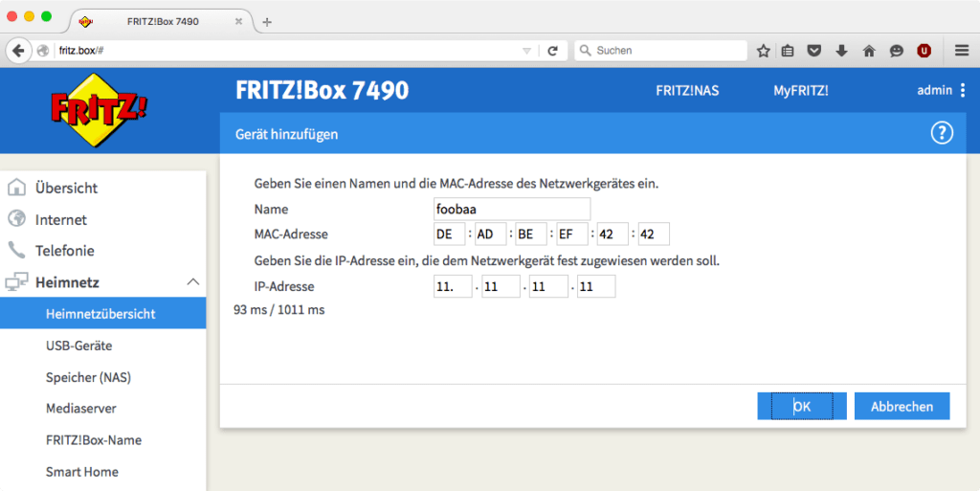Image resolution: width=980 pixels, height=491 pixels.
Task: Collapse the Heimnetz menu chevron
Action: (193, 281)
